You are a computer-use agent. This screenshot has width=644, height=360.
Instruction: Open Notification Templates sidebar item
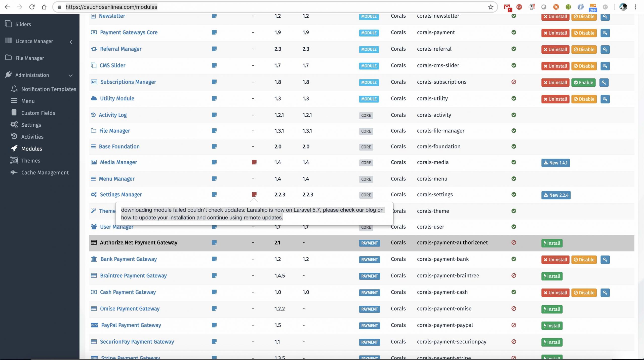click(x=49, y=89)
